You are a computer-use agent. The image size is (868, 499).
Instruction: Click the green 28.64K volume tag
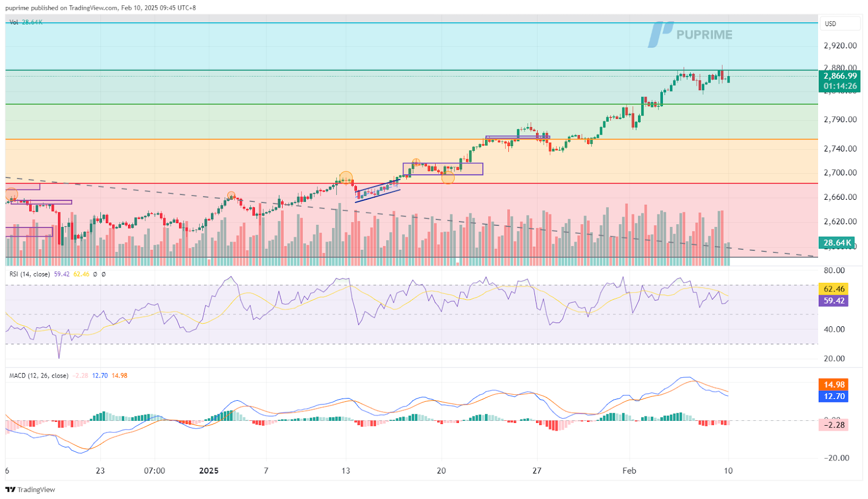coord(837,243)
